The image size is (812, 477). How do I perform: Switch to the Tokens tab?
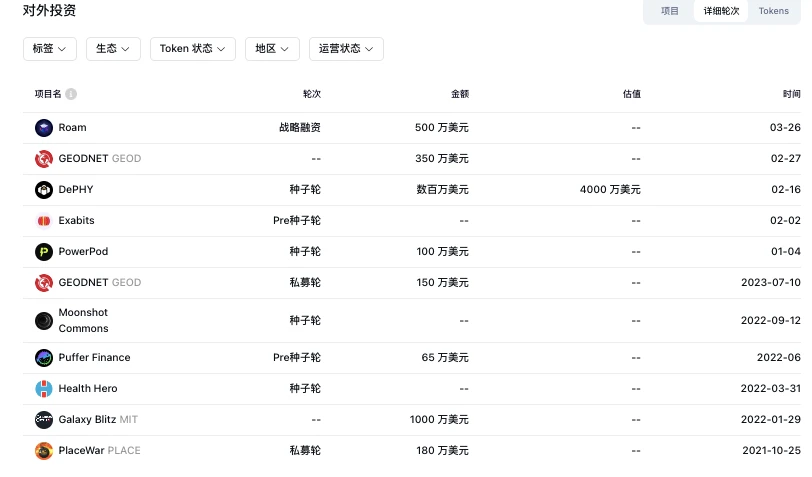[x=773, y=11]
